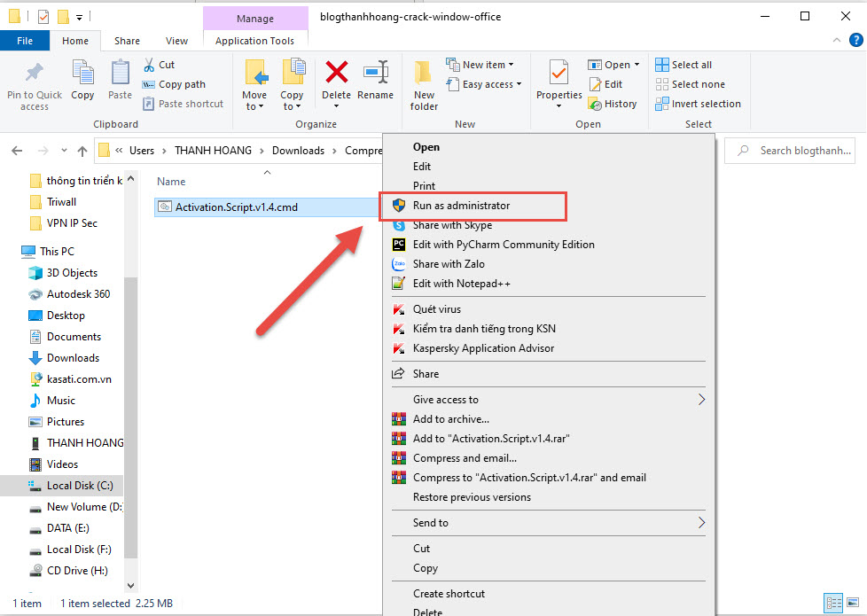The image size is (867, 616).
Task: Expand the Move to dropdown
Action: [x=254, y=106]
